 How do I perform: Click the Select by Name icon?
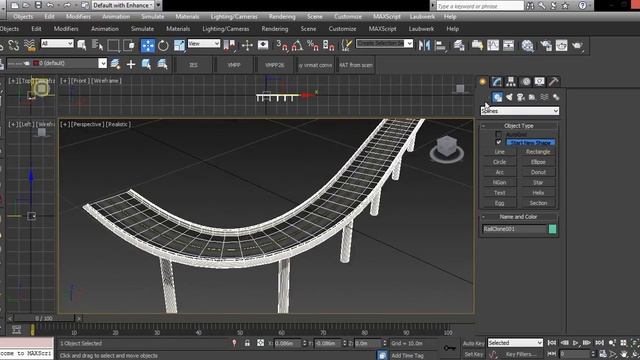tap(98, 45)
